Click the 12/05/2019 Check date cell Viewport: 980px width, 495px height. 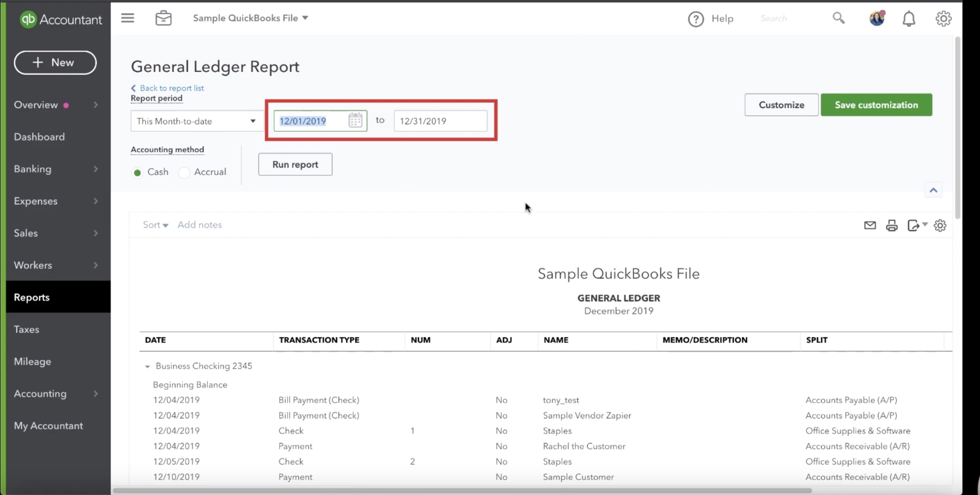pos(176,461)
